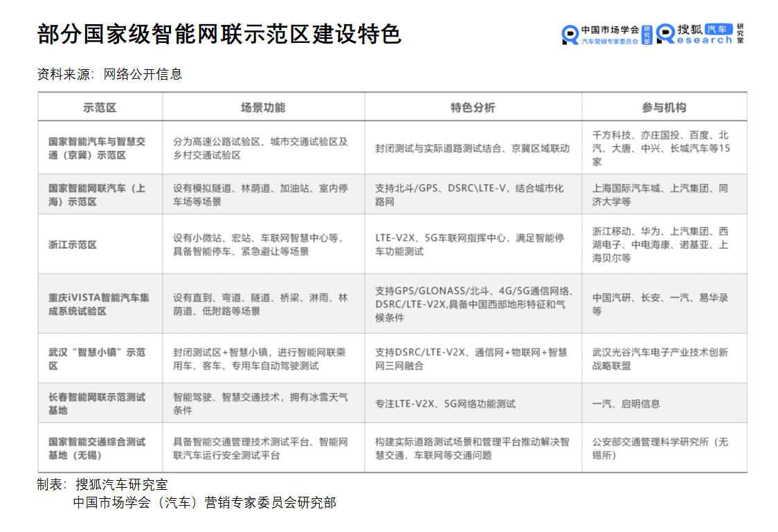Click the 国家智能汽车与智慧交通（京冀）示范区 cell
Image resolution: width=778 pixels, height=532 pixels.
(97, 148)
